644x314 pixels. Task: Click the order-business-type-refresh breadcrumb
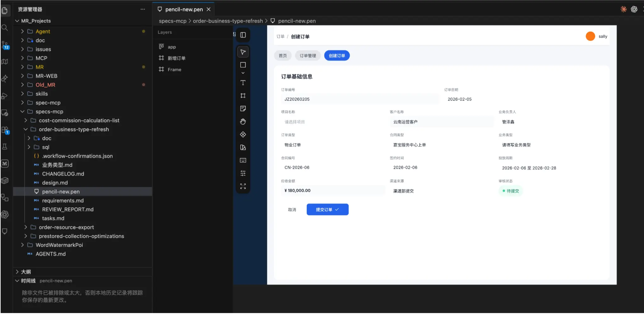(228, 21)
